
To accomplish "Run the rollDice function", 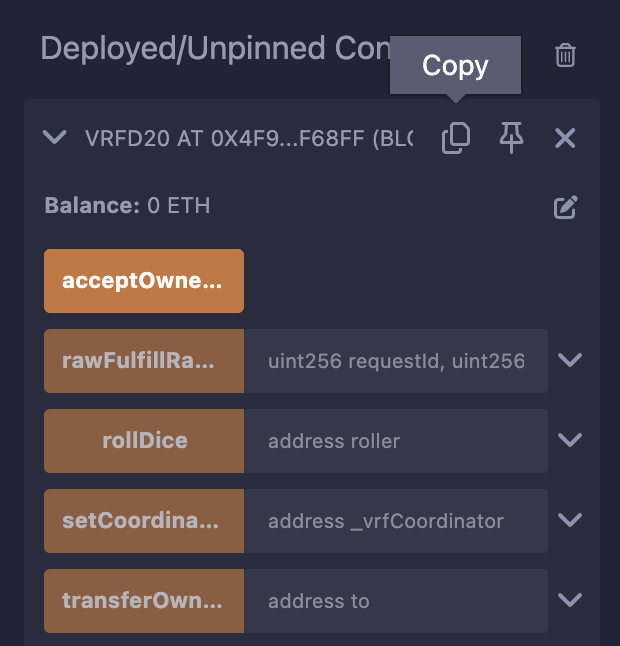I will coord(144,441).
